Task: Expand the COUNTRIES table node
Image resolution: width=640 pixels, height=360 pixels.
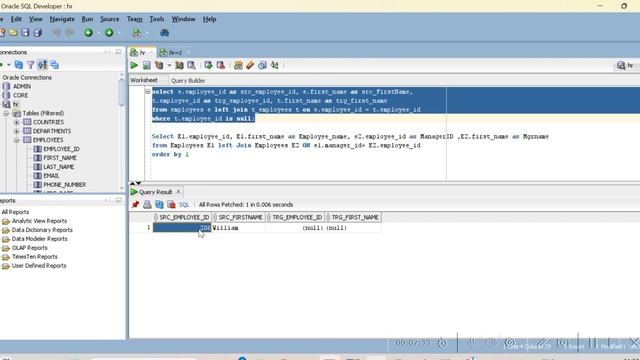Action: [x=16, y=122]
